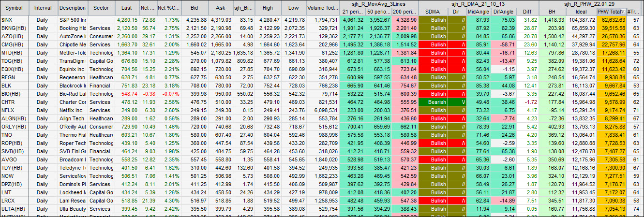Click the Description column header
The height and width of the screenshot is (217, 644).
click(73, 8)
